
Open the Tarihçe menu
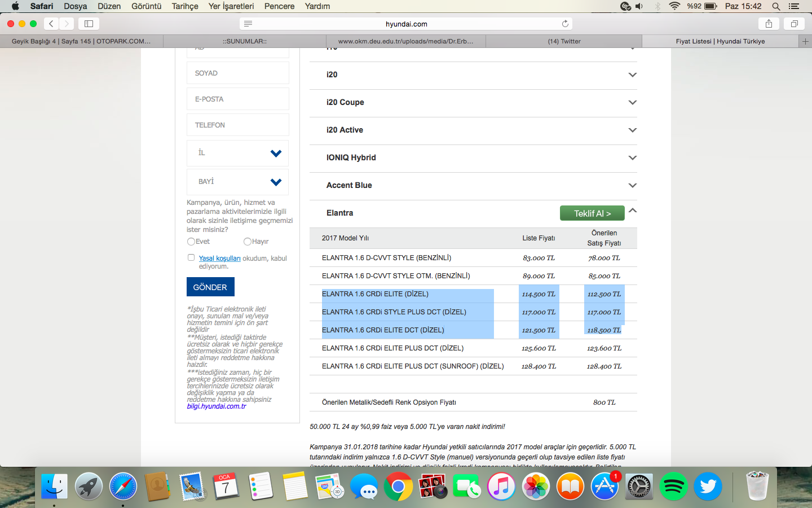point(185,6)
